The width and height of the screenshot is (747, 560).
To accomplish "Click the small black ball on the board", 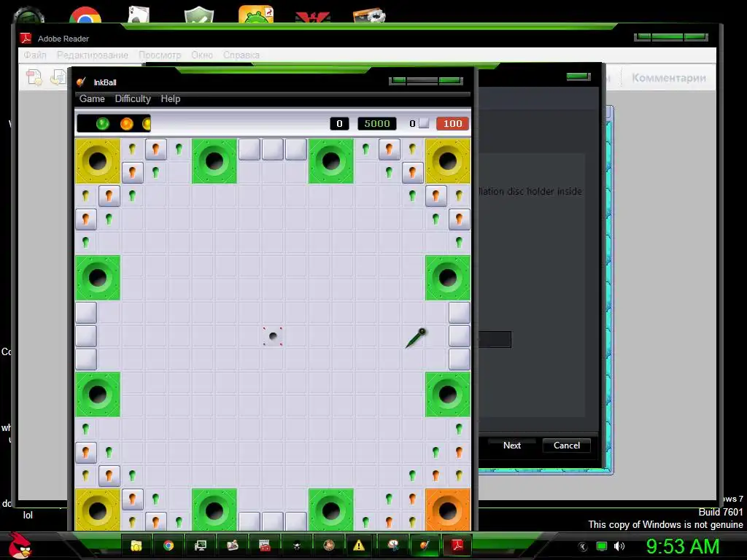I will tap(273, 336).
